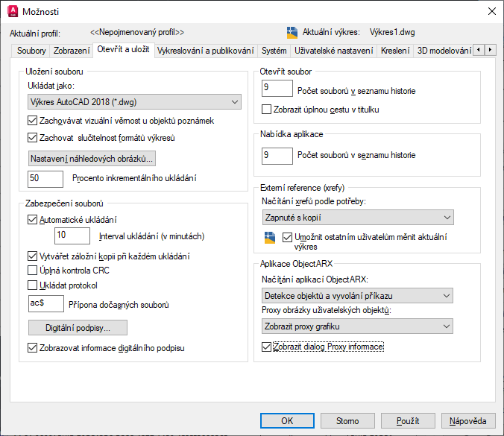This screenshot has width=504, height=436.
Task: Open the Ukládat jako format dropdown
Action: [x=133, y=102]
